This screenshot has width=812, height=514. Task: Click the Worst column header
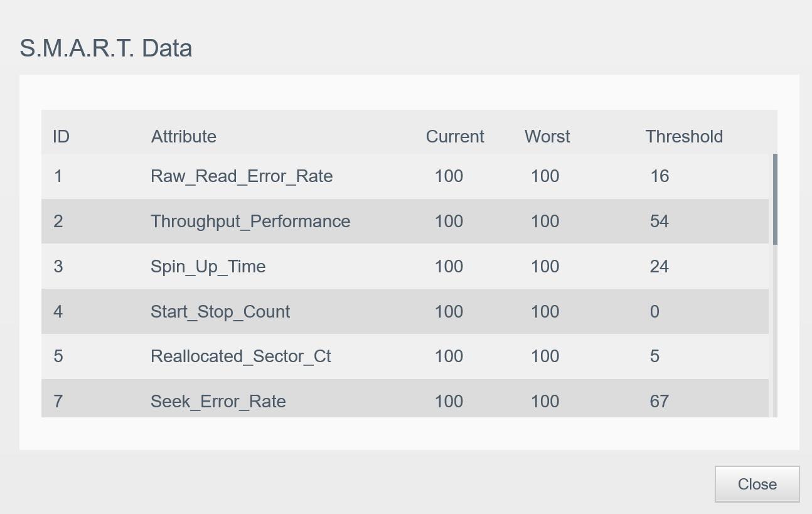pos(547,136)
